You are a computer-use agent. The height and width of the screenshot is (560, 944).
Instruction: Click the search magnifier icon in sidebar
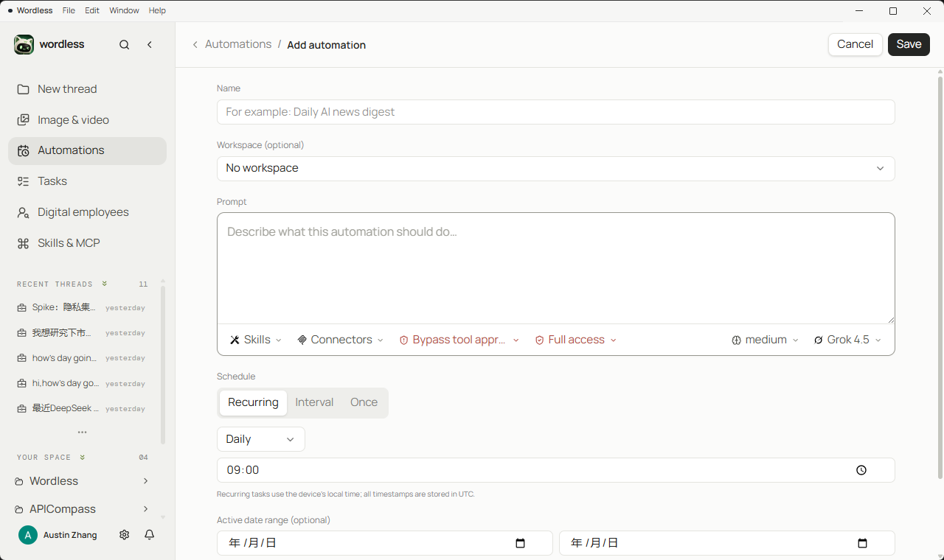tap(125, 45)
